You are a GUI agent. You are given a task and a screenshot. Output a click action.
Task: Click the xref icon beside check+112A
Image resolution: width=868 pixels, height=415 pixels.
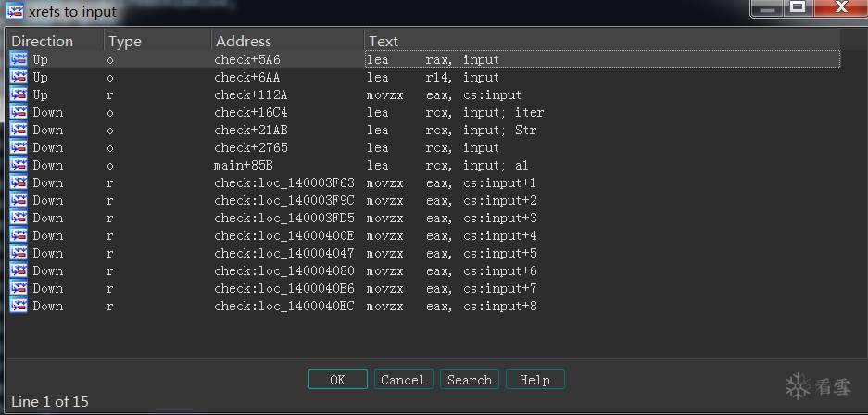coord(19,94)
